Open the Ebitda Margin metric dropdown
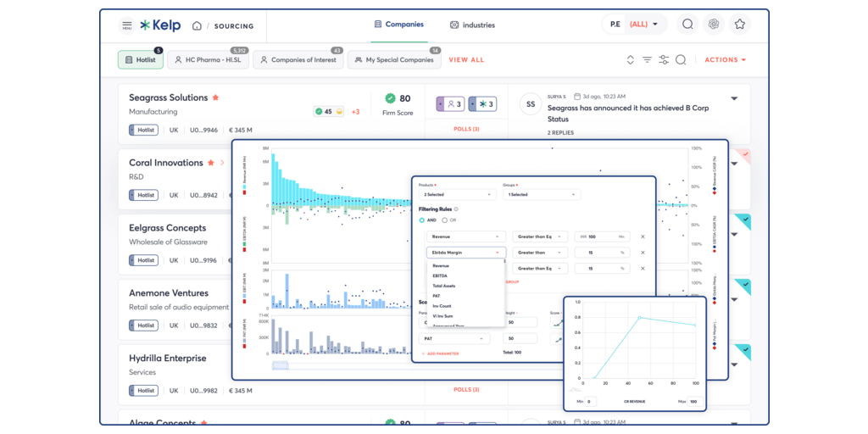This screenshot has width=868, height=434. point(465,253)
